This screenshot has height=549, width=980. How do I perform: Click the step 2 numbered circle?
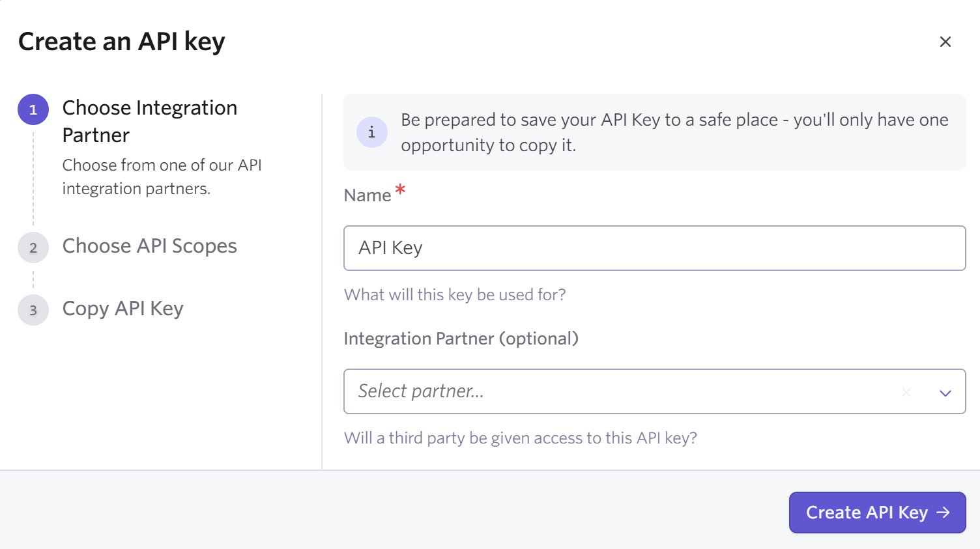(33, 247)
